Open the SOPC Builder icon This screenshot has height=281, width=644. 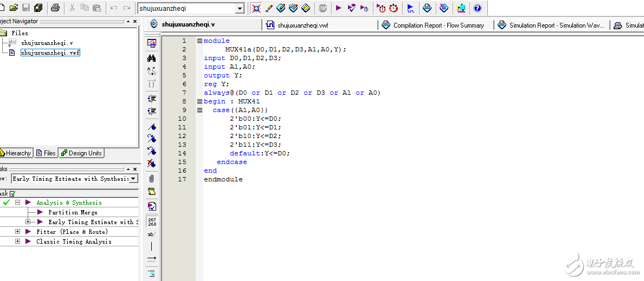point(461,8)
